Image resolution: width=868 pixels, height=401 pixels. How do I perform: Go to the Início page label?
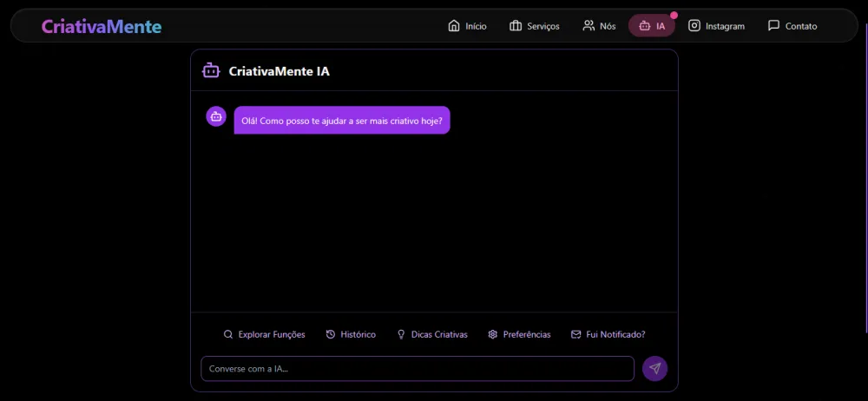coord(476,26)
